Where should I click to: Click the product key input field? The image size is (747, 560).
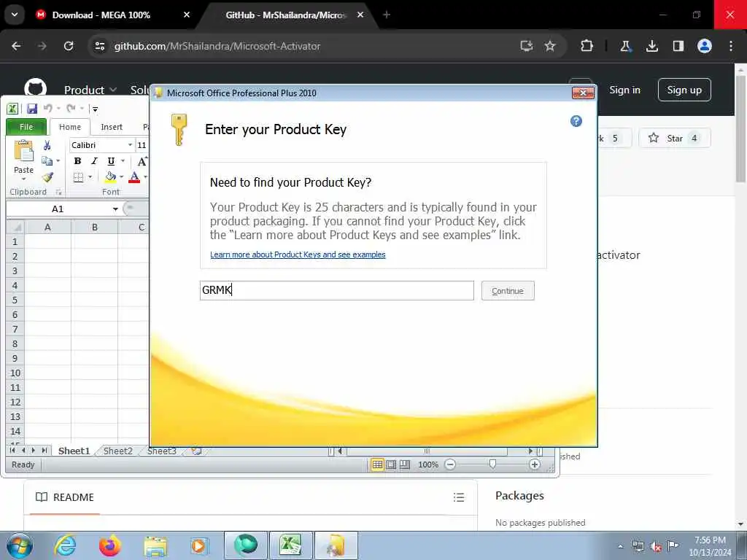(x=337, y=290)
